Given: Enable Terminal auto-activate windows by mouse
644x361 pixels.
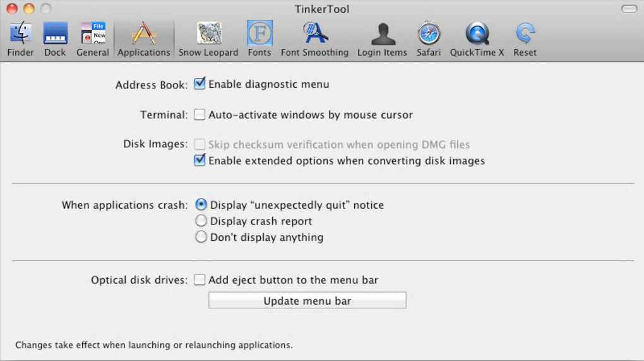Looking at the screenshot, I should point(200,114).
